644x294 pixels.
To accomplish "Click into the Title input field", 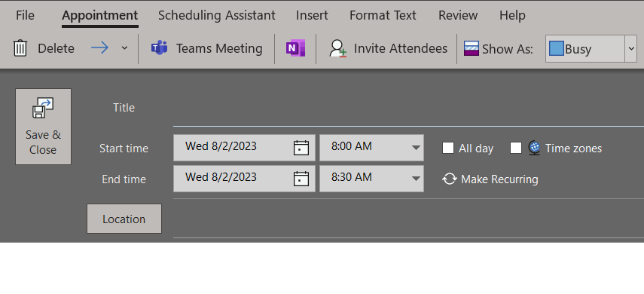I will [409, 108].
